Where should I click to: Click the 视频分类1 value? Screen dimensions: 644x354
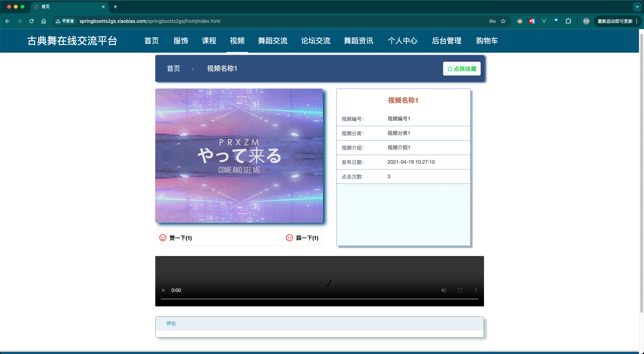[x=399, y=133]
